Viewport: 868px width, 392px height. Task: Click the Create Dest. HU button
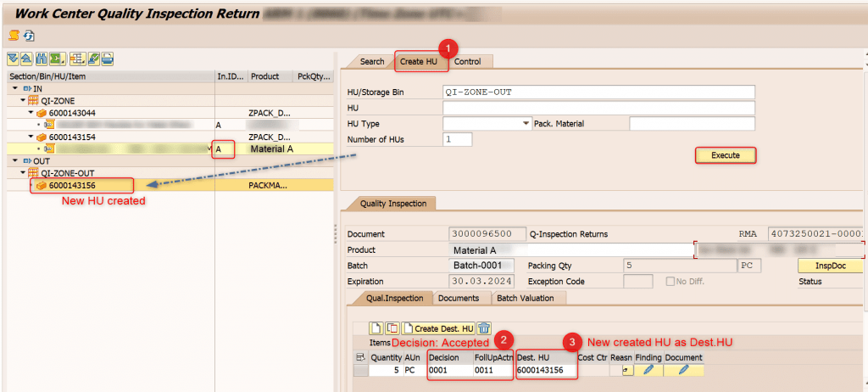[438, 328]
